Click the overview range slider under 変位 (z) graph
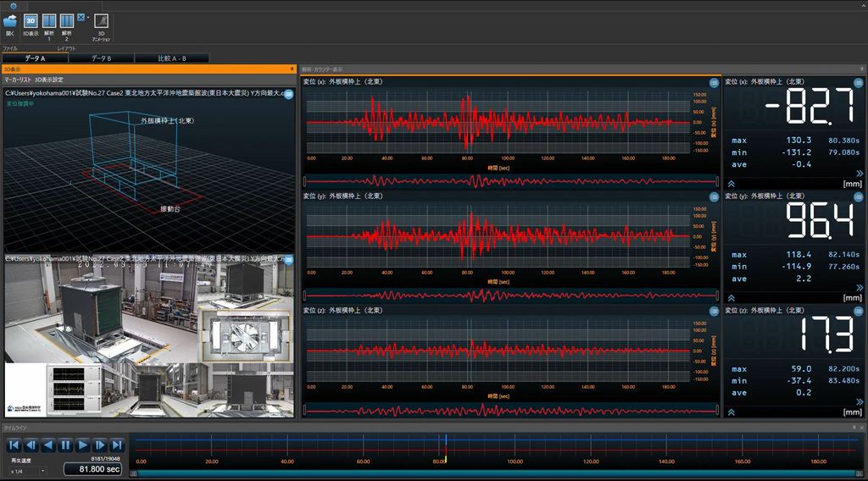868x481 pixels. pos(511,410)
